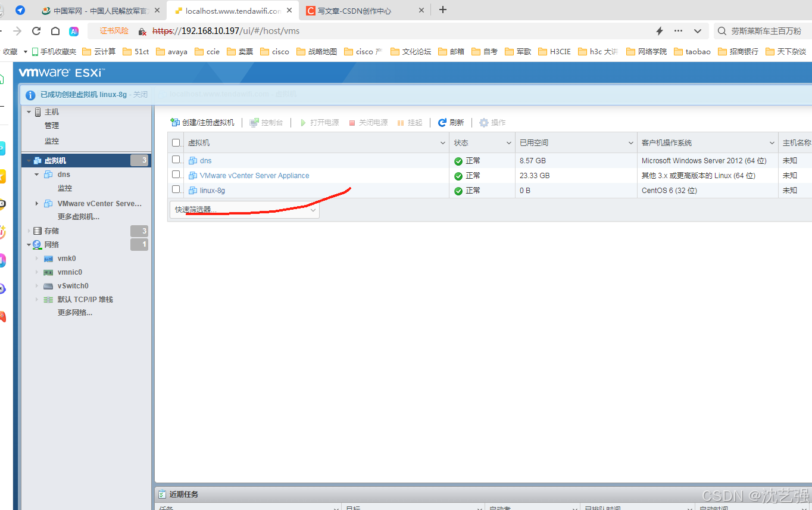Toggle the select-all checkbox in table header
This screenshot has height=510, width=812.
tap(176, 142)
